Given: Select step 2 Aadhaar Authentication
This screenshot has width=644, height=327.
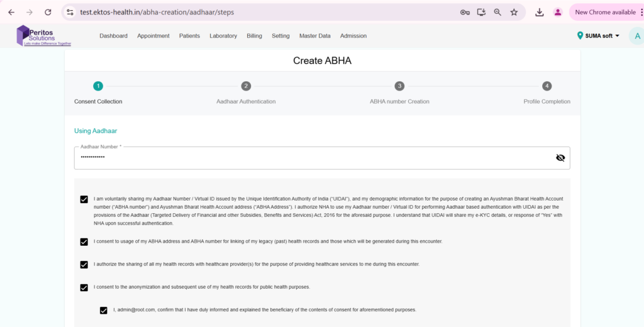Looking at the screenshot, I should [246, 86].
